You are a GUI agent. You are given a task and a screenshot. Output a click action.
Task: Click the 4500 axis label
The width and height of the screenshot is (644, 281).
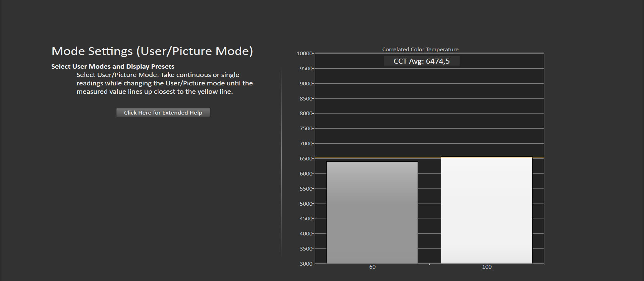(306, 218)
